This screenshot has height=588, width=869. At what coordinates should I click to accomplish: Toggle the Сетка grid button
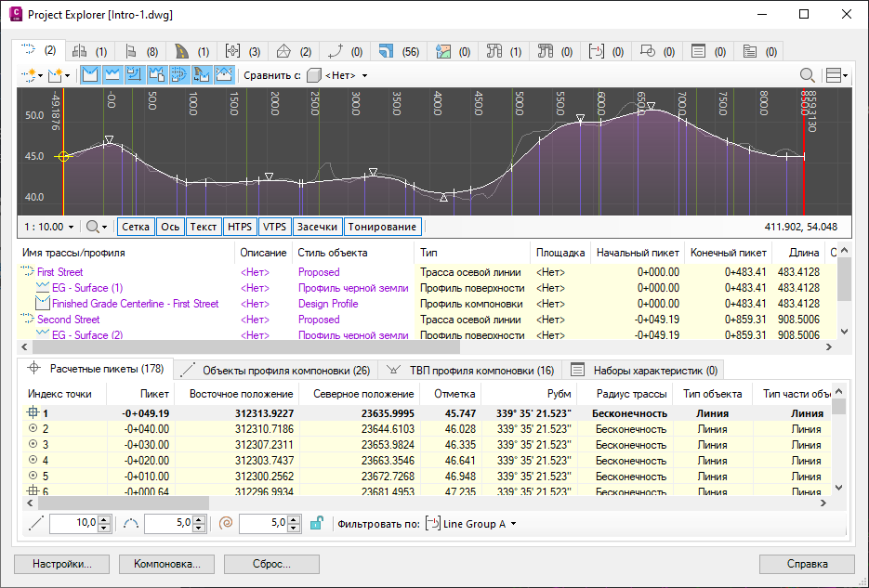point(136,227)
